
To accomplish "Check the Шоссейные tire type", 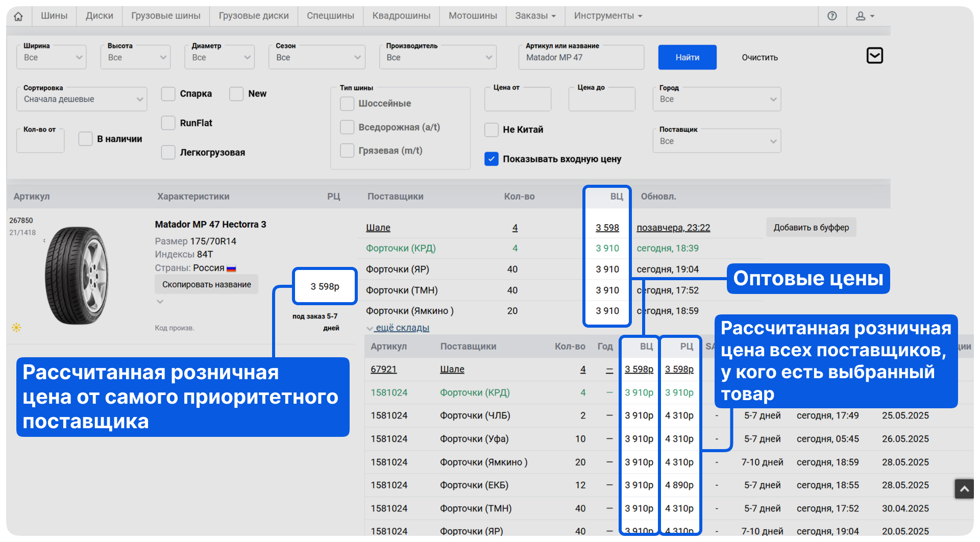I will click(x=347, y=104).
